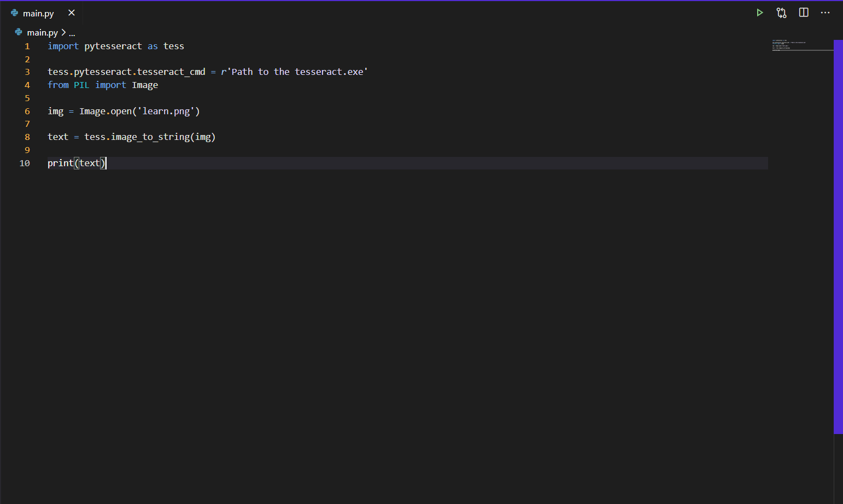843x504 pixels.
Task: Click line number 3 in the gutter
Action: pyautogui.click(x=27, y=72)
